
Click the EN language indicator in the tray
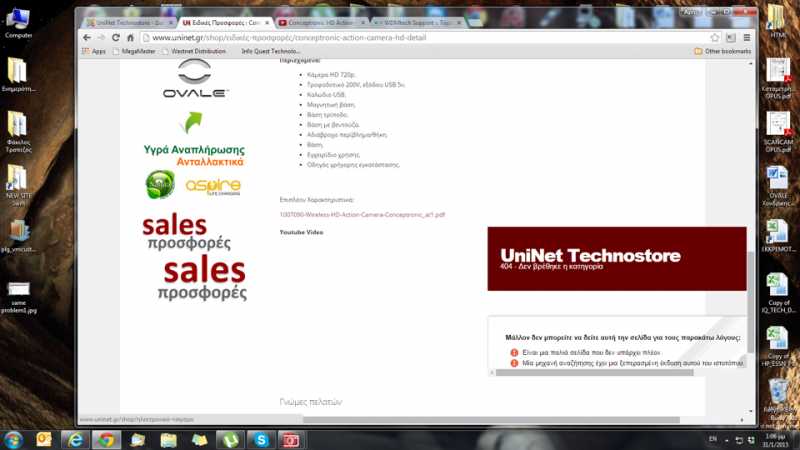(x=713, y=439)
